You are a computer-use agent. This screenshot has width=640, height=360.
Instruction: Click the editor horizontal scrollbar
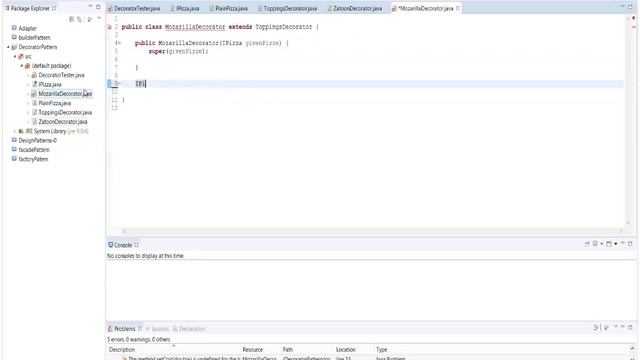pyautogui.click(x=372, y=231)
